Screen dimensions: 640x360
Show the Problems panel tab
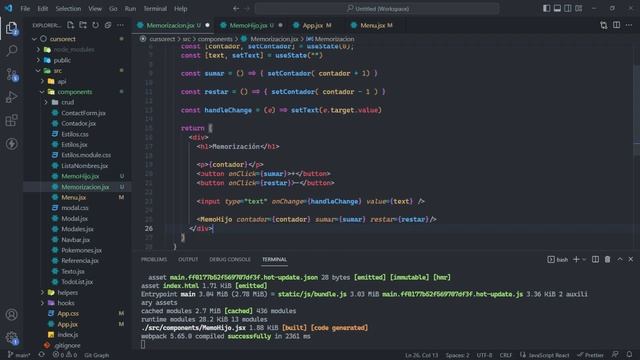coord(154,260)
